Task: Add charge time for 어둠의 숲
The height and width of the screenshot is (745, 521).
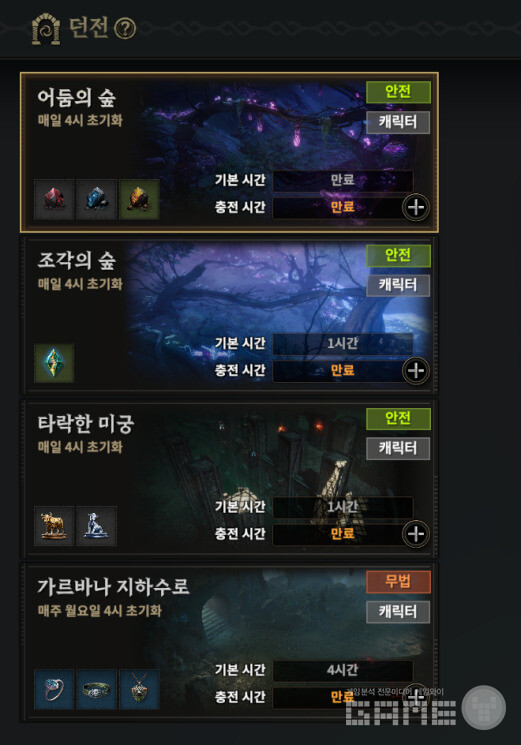Action: click(416, 207)
